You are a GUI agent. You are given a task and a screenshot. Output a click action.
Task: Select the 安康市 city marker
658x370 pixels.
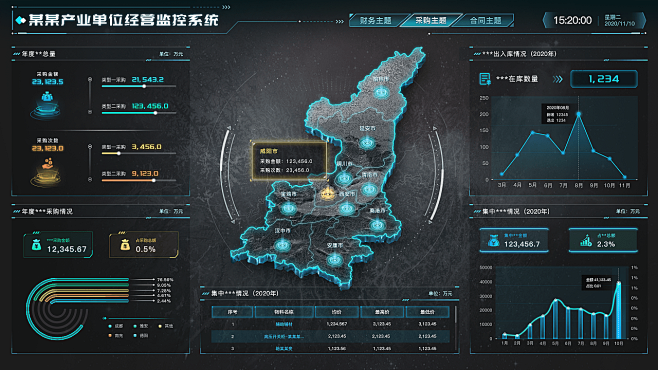click(334, 261)
